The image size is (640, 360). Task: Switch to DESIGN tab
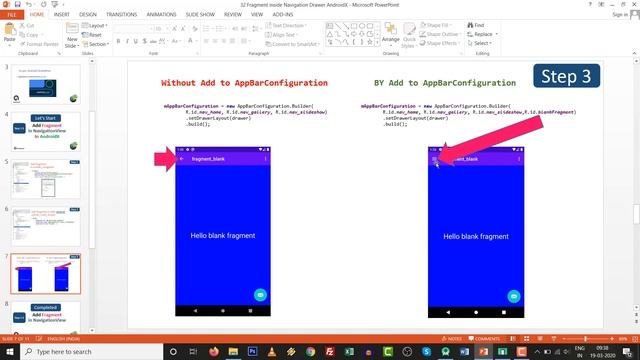pos(88,14)
